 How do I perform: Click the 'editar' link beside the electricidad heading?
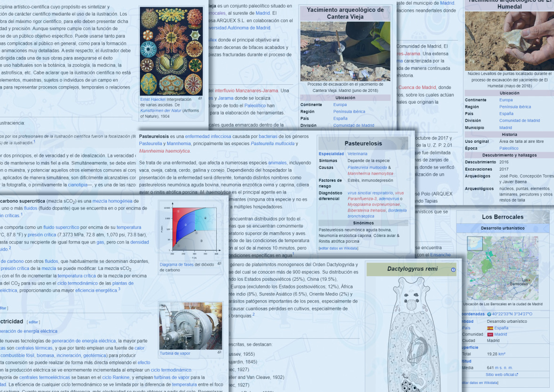(x=33, y=322)
